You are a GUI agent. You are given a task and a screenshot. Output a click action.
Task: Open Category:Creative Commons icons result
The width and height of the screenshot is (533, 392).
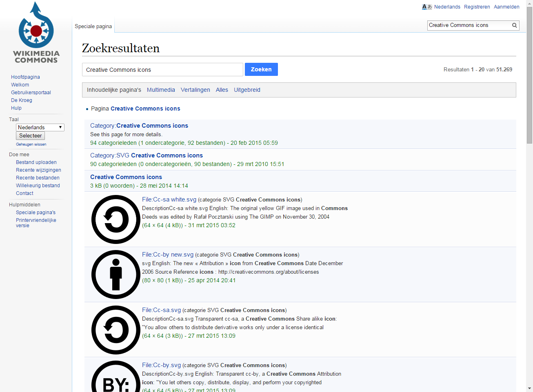pyautogui.click(x=139, y=126)
